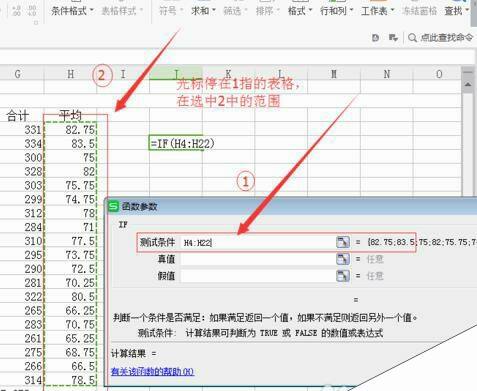Click the 测试条件 input field
This screenshot has width=477, height=391.
(258, 242)
